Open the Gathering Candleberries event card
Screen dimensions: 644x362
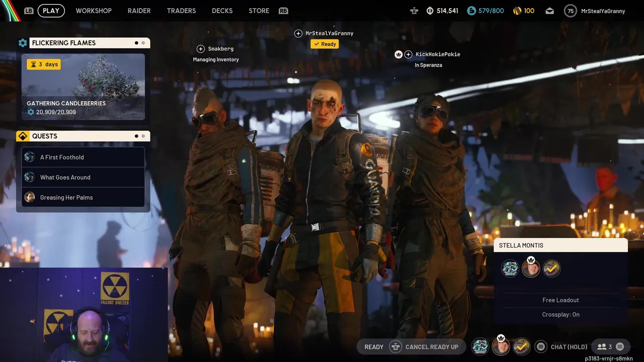coord(83,86)
